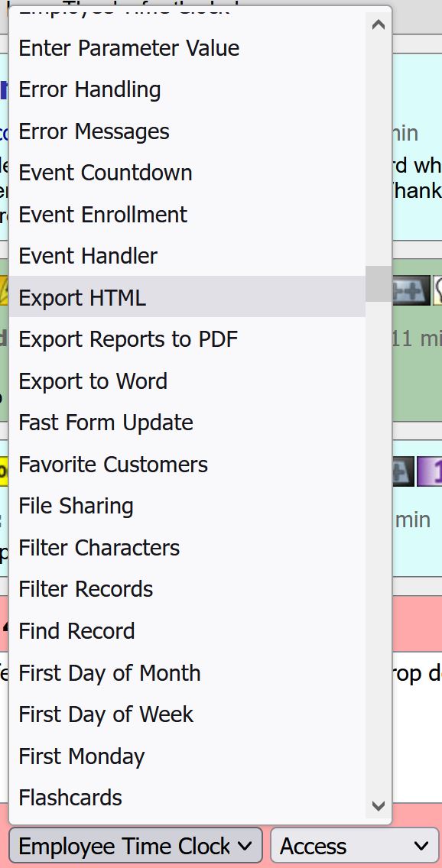Click the yellow icon at the right edge
Image resolution: width=442 pixels, height=868 pixels.
point(437,290)
